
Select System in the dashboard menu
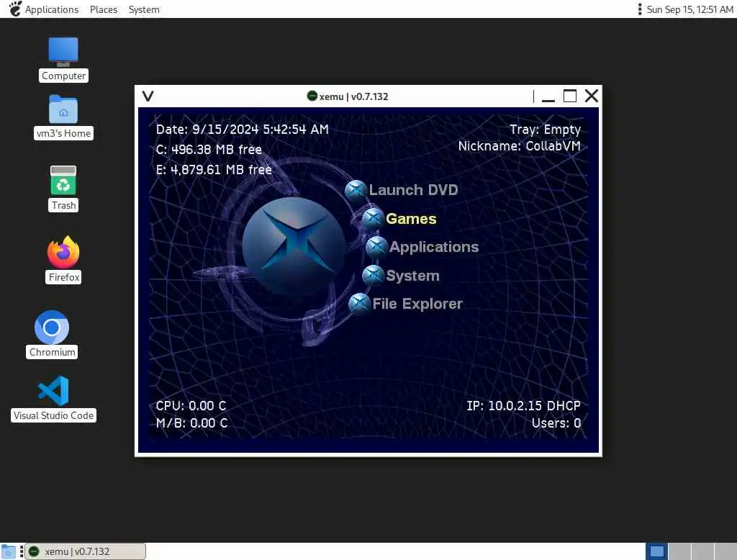click(x=412, y=276)
